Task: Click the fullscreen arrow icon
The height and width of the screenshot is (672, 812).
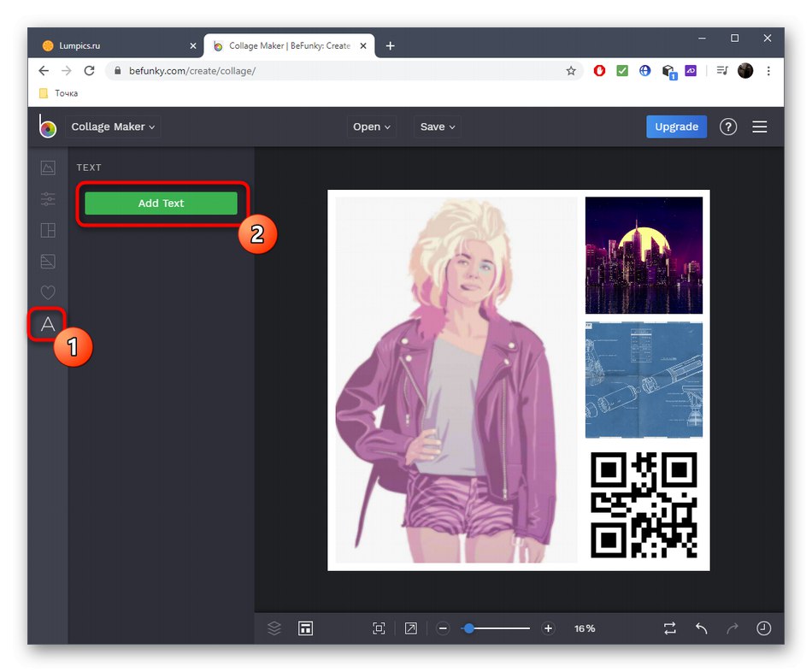Action: [x=410, y=628]
